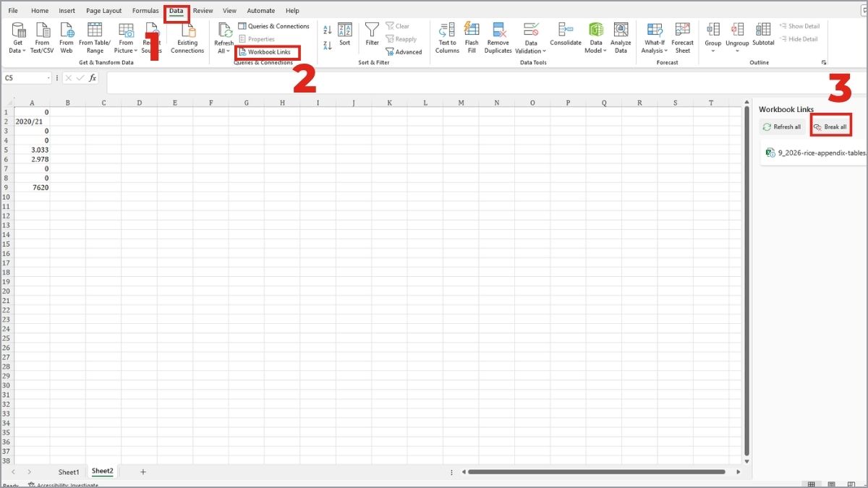Screen dimensions: 868x488
Task: Select column header M
Action: pos(461,103)
